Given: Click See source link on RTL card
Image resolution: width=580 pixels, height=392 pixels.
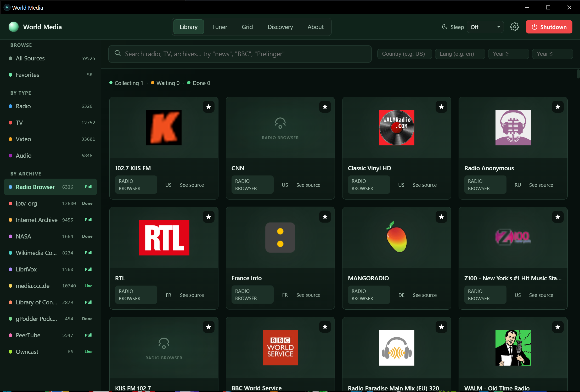Looking at the screenshot, I should point(192,295).
